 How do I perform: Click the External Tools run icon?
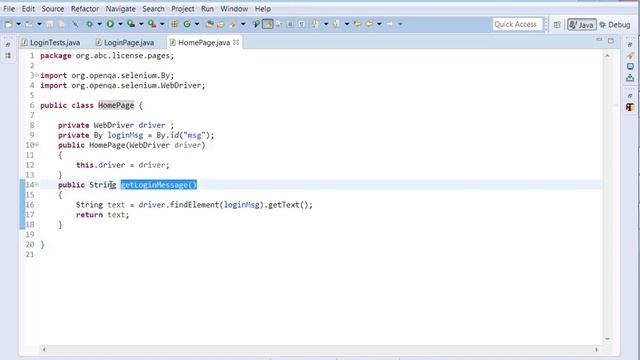(152, 24)
